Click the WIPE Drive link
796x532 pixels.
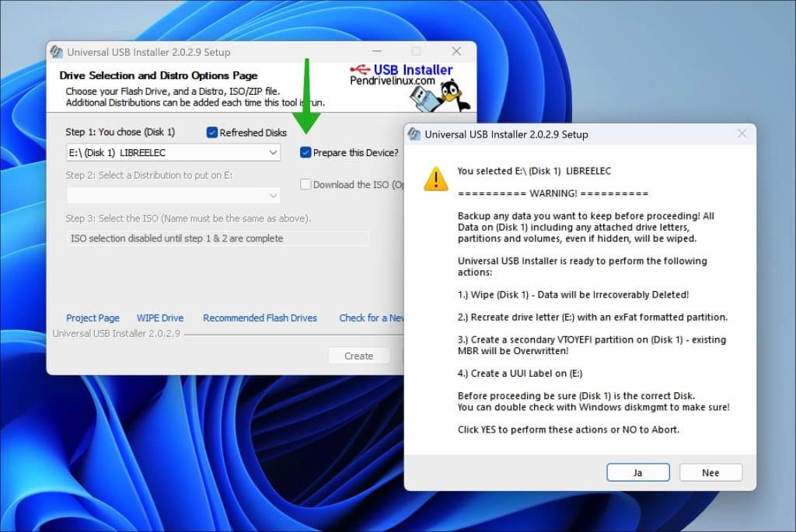(x=160, y=318)
